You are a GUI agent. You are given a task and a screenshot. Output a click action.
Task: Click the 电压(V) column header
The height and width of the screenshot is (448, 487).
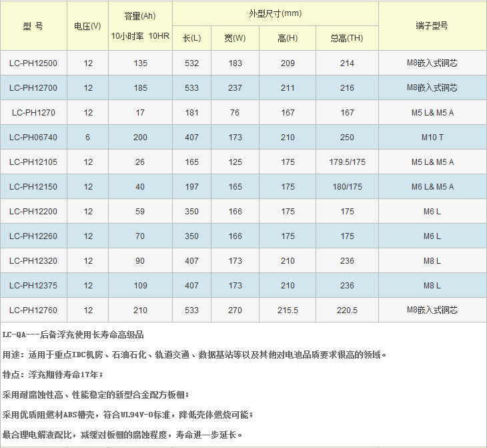point(87,26)
